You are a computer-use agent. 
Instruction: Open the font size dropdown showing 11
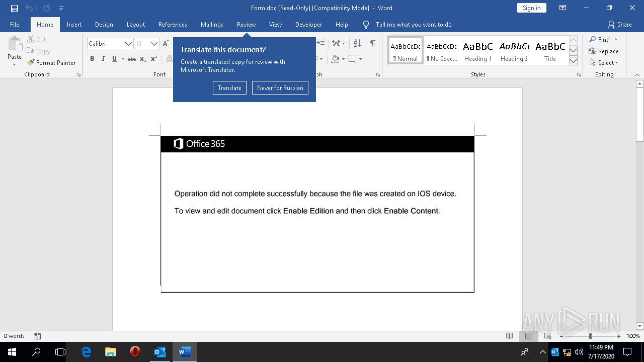coord(154,44)
